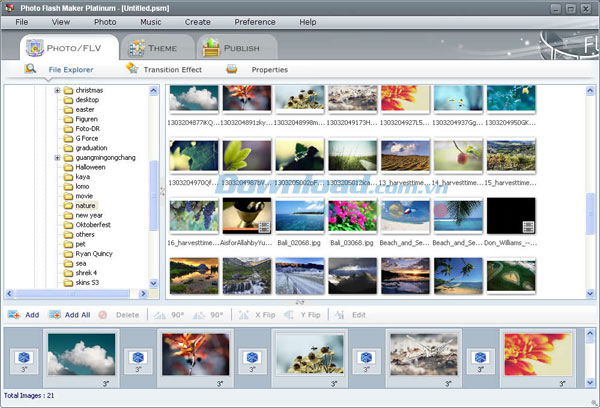The image size is (600, 408).
Task: Select the Halloween folder
Action: pyautogui.click(x=85, y=167)
